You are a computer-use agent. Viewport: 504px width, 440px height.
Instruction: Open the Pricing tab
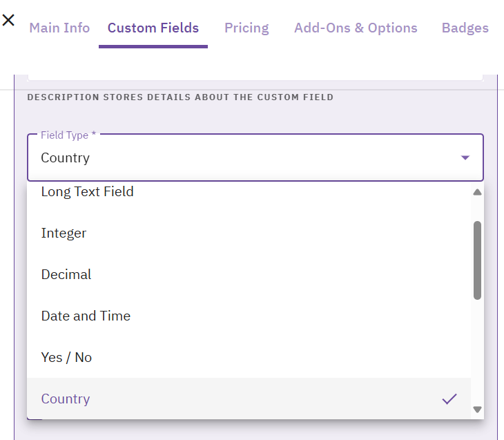[x=246, y=28]
